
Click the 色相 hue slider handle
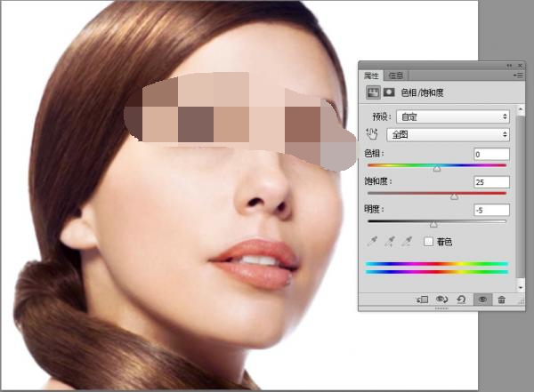click(437, 168)
